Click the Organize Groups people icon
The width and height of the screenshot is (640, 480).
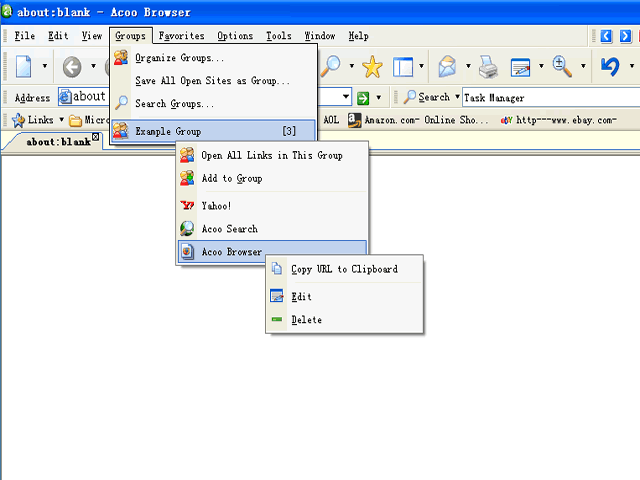[121, 58]
